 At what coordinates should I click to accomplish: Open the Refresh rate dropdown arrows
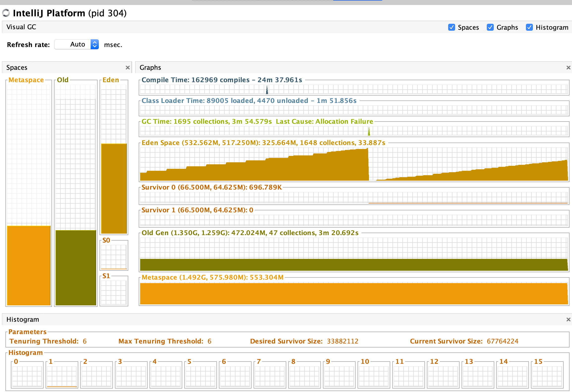95,45
